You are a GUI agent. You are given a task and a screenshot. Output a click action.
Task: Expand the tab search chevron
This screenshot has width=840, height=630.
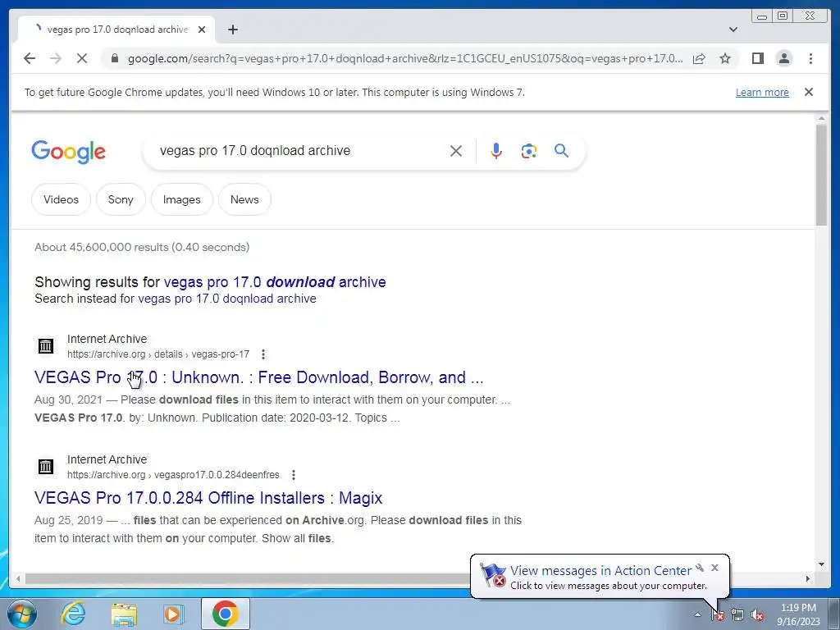click(733, 30)
